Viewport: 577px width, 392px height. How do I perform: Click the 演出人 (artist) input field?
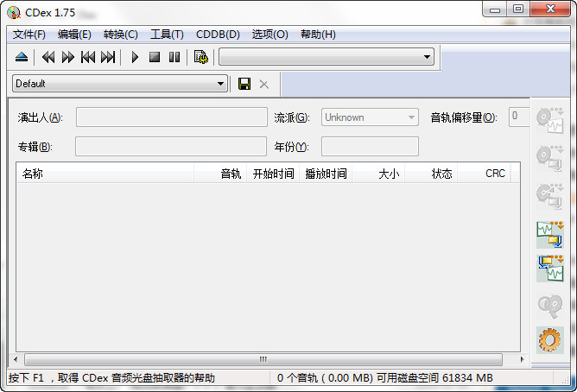click(x=172, y=117)
